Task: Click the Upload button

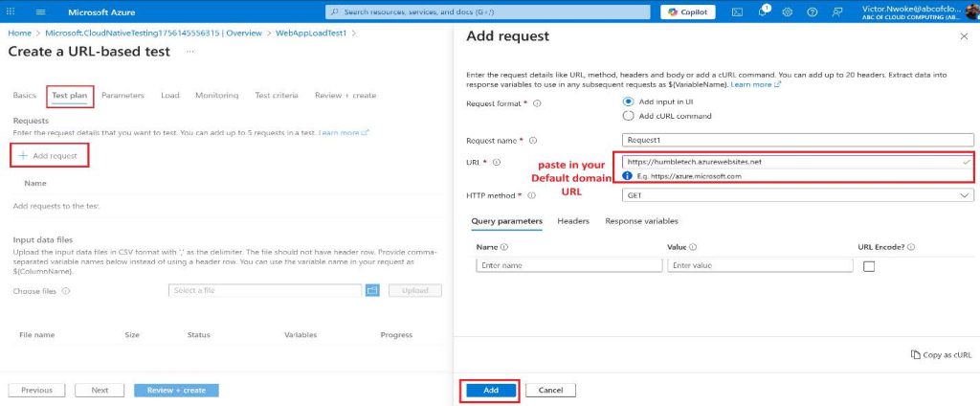Action: 415,290
